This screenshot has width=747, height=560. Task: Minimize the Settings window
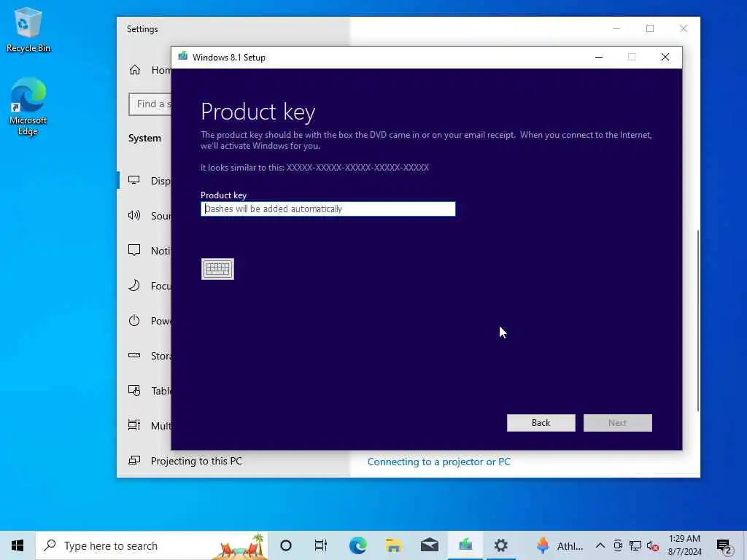[x=616, y=28]
